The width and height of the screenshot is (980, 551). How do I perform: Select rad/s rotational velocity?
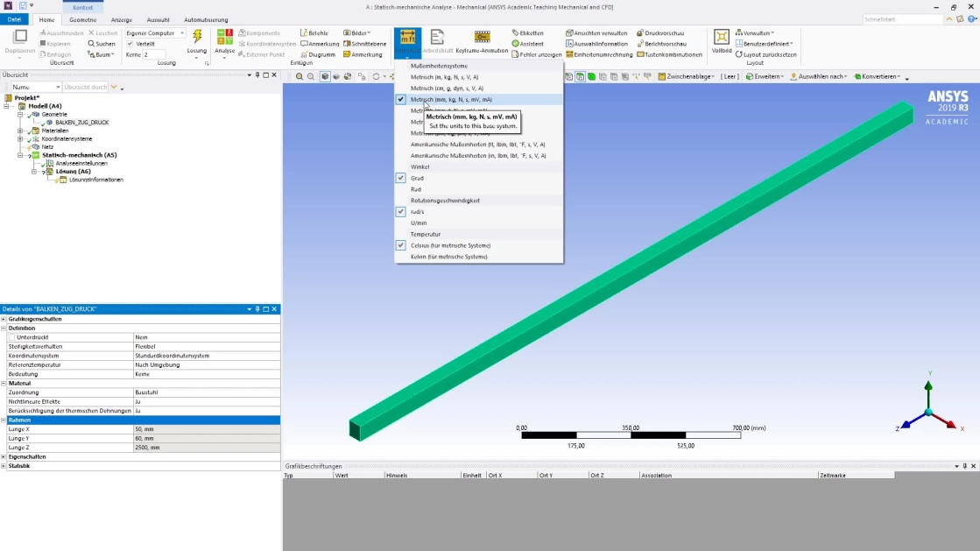point(479,212)
